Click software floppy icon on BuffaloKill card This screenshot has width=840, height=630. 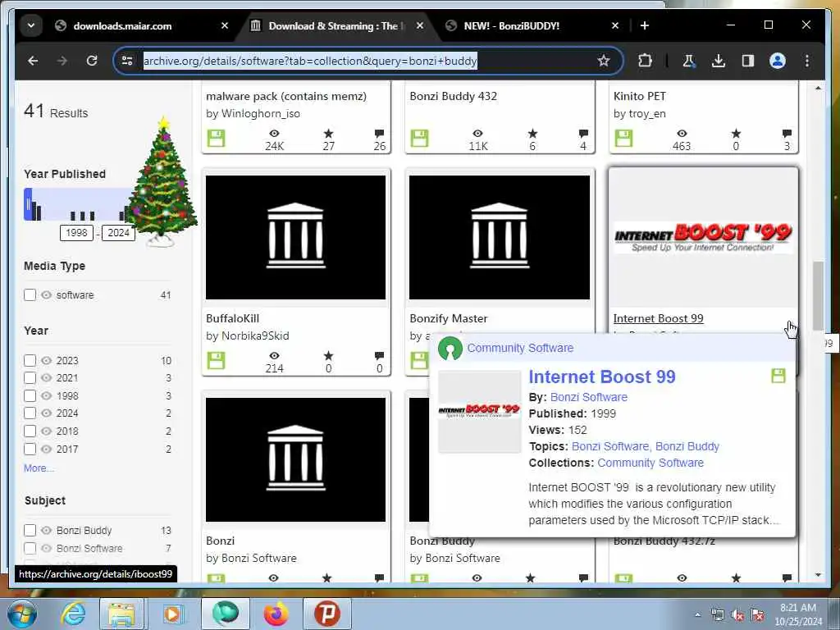click(216, 361)
